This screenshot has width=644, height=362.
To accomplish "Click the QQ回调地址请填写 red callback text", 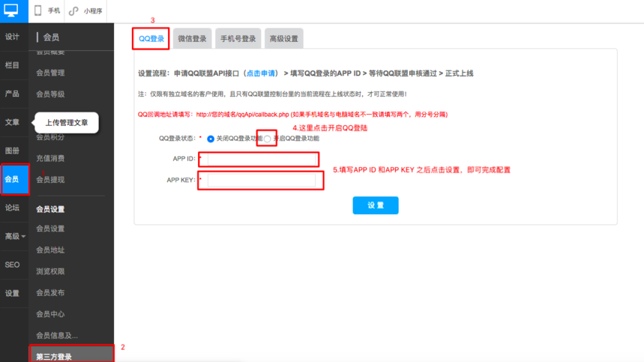I will pyautogui.click(x=293, y=115).
